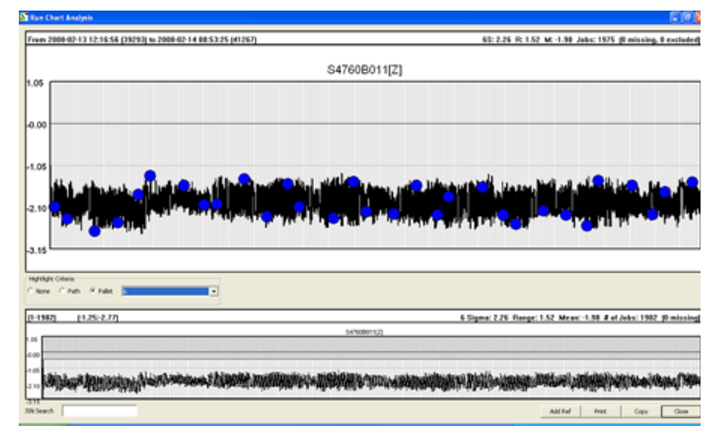
Task: Maximize the Run Chart Analysis window
Action: 687,17
